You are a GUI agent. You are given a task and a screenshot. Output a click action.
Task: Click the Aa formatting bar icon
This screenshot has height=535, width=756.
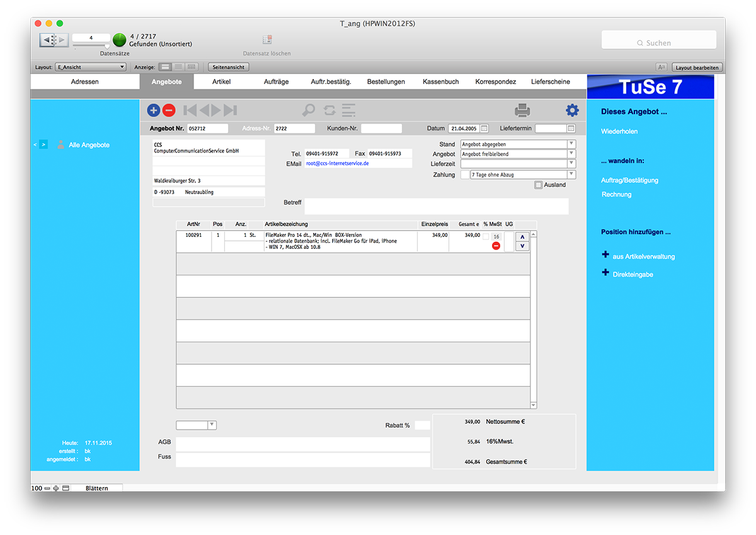pos(661,67)
